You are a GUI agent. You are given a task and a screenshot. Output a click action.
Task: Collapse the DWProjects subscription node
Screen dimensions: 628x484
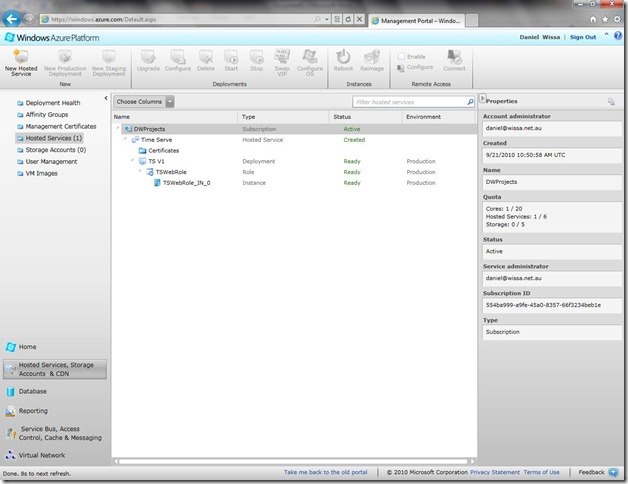tap(118, 129)
